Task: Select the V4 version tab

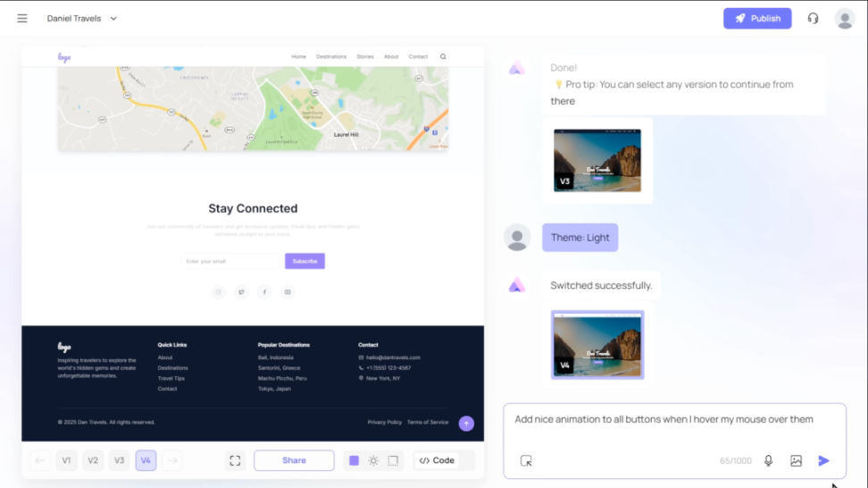Action: coord(146,460)
